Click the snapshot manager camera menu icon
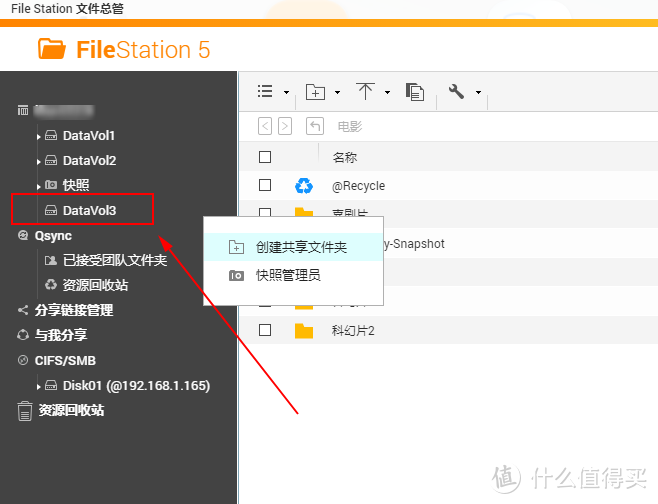658x504 pixels. click(x=236, y=276)
